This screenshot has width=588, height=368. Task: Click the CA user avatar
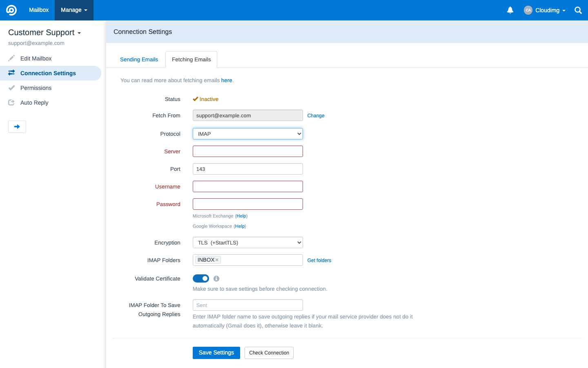pos(528,10)
